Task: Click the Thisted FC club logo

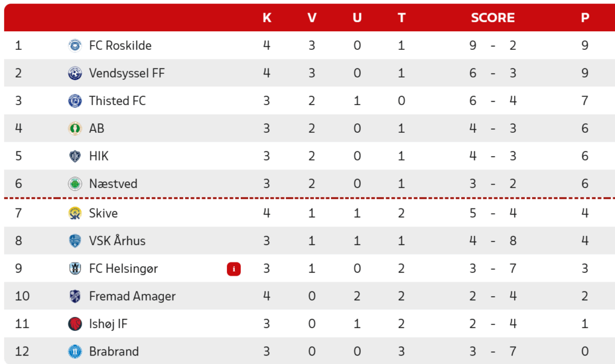Action: coord(75,101)
